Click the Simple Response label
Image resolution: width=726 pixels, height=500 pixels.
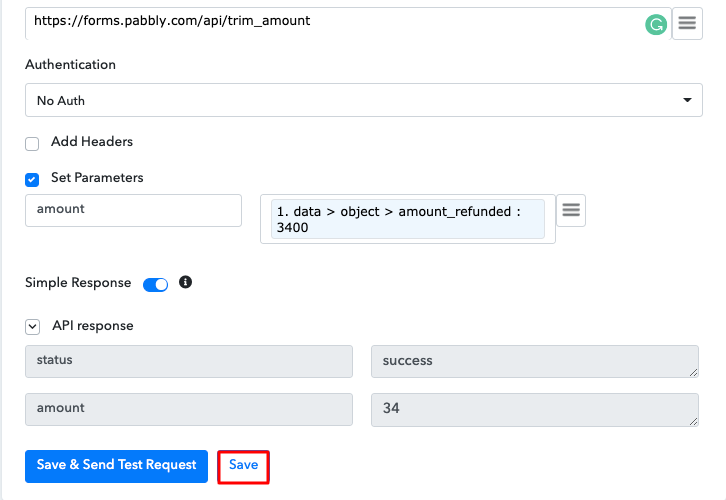point(78,282)
